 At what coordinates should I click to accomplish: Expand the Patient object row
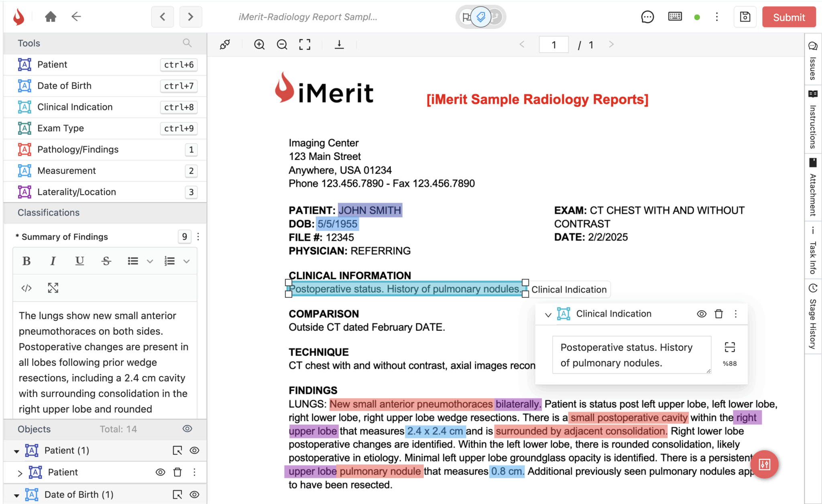20,473
